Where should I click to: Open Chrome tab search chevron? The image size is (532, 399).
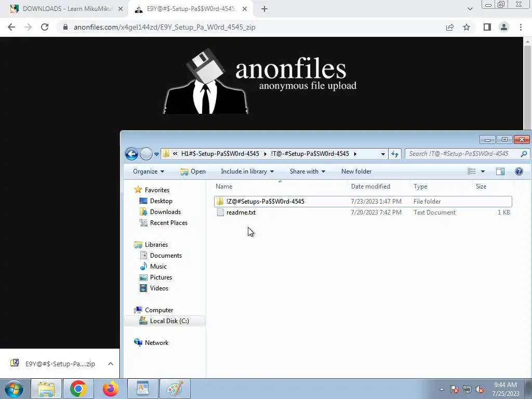(x=470, y=9)
